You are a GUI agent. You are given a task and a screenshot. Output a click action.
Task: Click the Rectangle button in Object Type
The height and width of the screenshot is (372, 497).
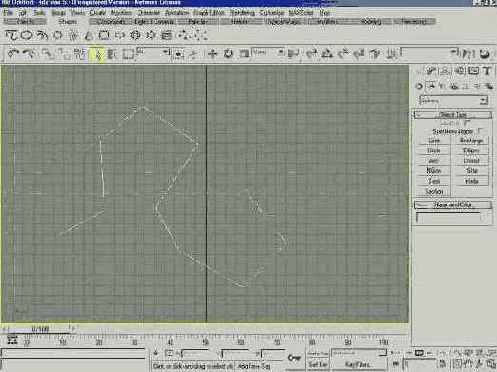coord(471,141)
